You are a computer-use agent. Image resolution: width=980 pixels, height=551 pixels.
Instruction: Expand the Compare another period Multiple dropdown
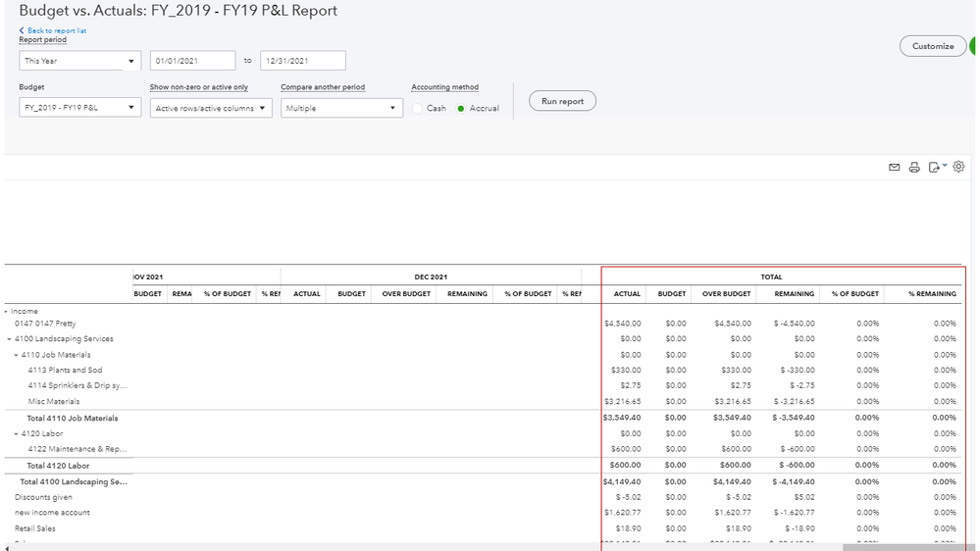pyautogui.click(x=341, y=108)
